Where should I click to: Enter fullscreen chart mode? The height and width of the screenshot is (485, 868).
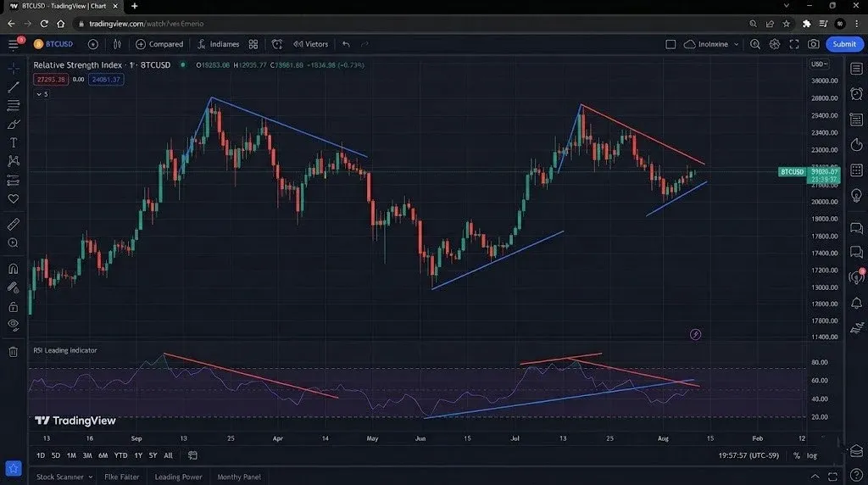793,44
